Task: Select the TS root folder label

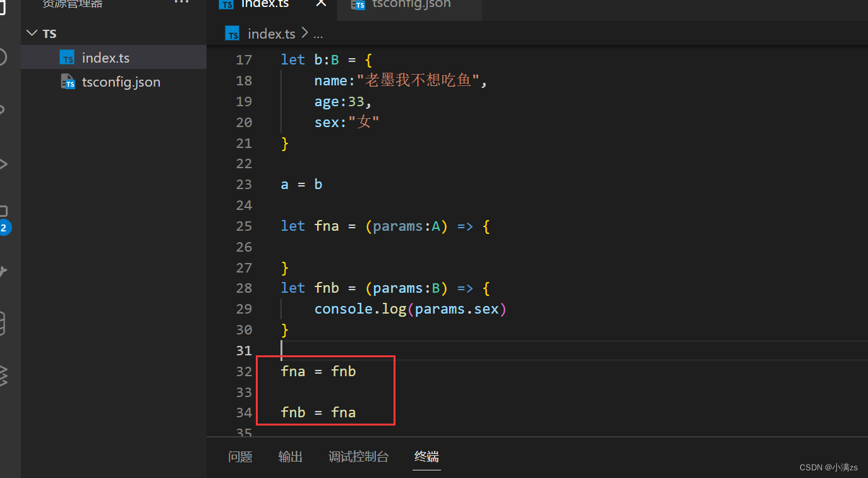Action: [x=50, y=34]
